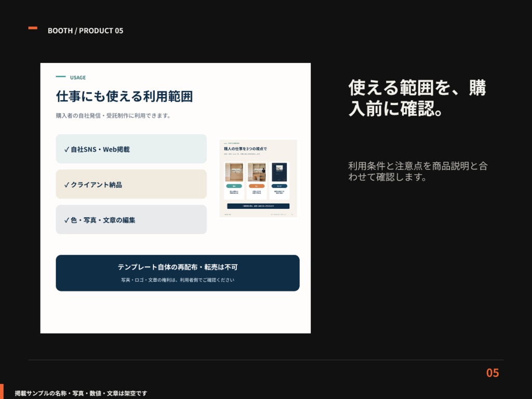Viewport: 532px width, 399px height.
Task: Click the orange page number 05
Action: (493, 373)
